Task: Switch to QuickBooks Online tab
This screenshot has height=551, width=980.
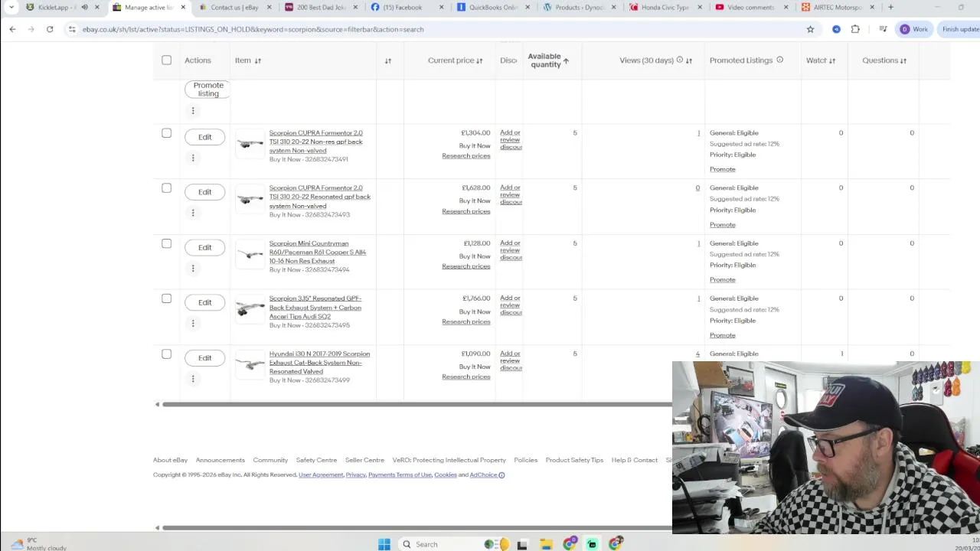Action: [493, 7]
